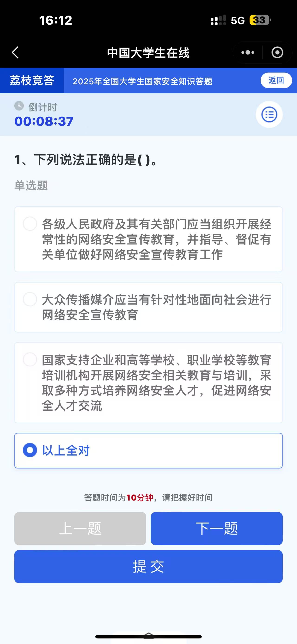Submit answers with 提交 button
This screenshot has width=297, height=644.
pos(148,566)
